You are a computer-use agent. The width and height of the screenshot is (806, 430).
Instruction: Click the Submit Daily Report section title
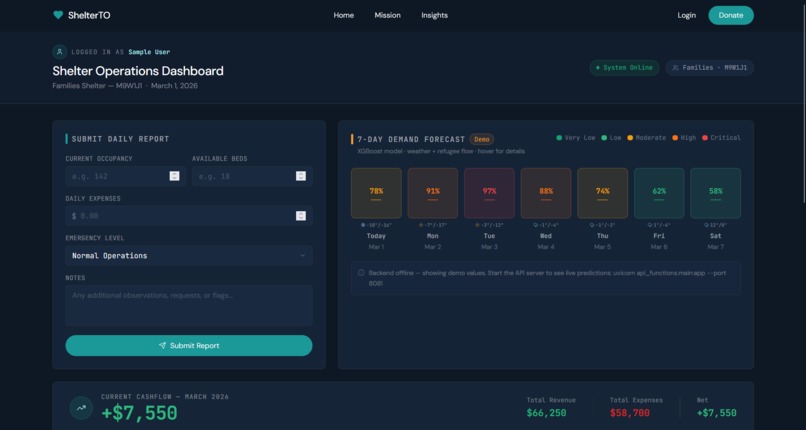click(x=120, y=139)
